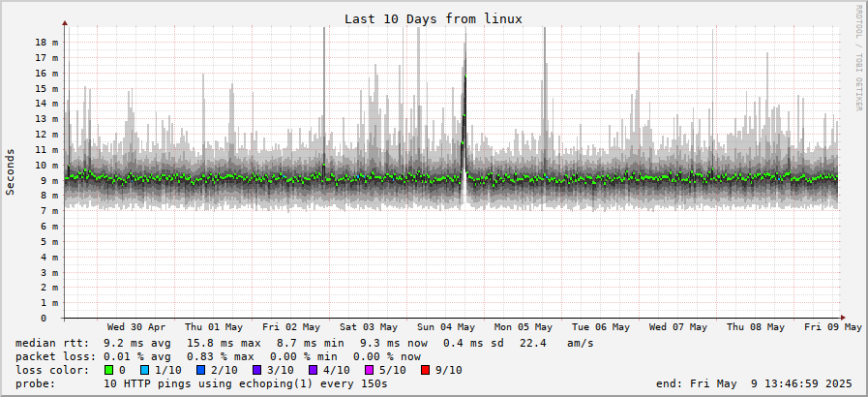Click the blue 2/10 loss swatch

(200, 370)
